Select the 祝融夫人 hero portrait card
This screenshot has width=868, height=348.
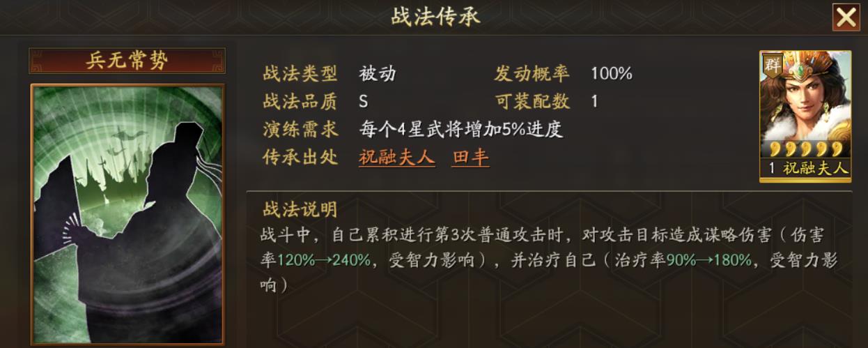(x=805, y=116)
